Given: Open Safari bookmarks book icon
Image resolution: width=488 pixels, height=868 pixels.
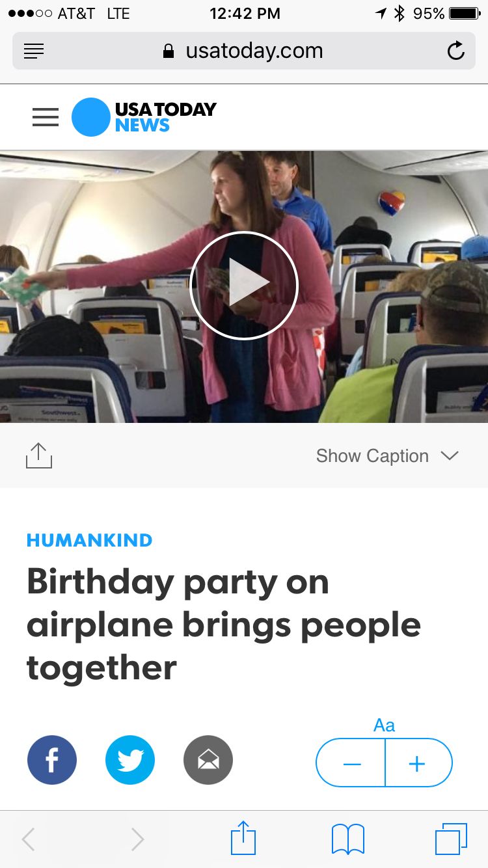Looking at the screenshot, I should [348, 839].
